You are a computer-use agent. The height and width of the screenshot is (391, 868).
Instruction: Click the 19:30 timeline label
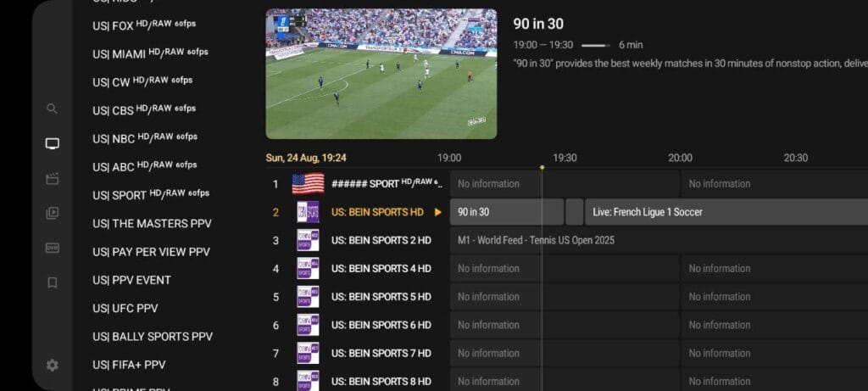click(565, 158)
